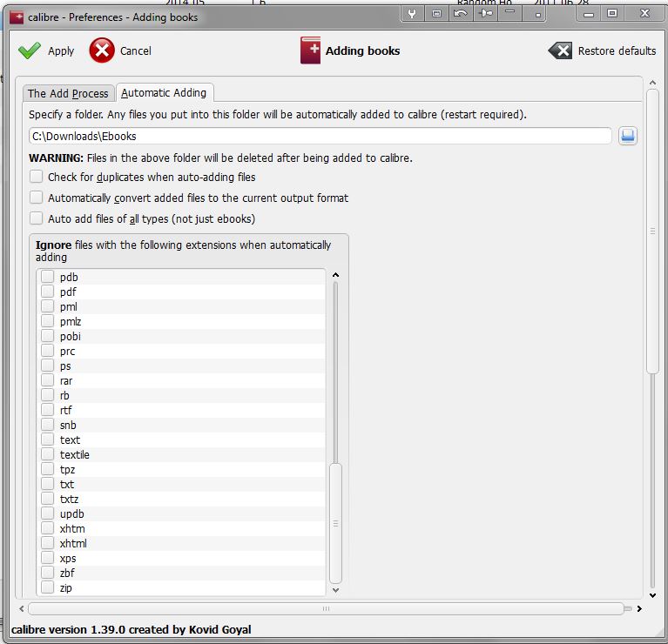Click the pin icon in the title bar
Viewport: 668px width, 644px height.
point(485,14)
